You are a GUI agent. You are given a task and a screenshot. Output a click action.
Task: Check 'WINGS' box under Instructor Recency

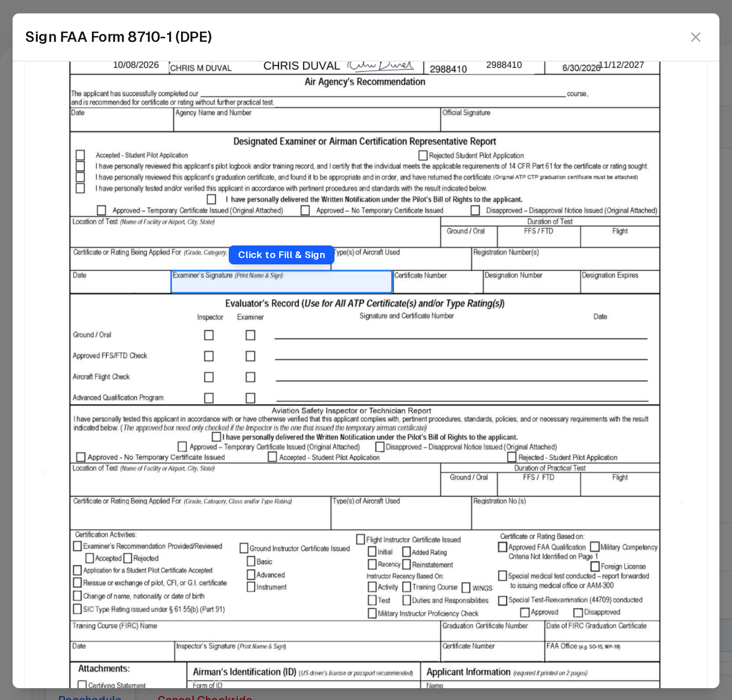466,588
